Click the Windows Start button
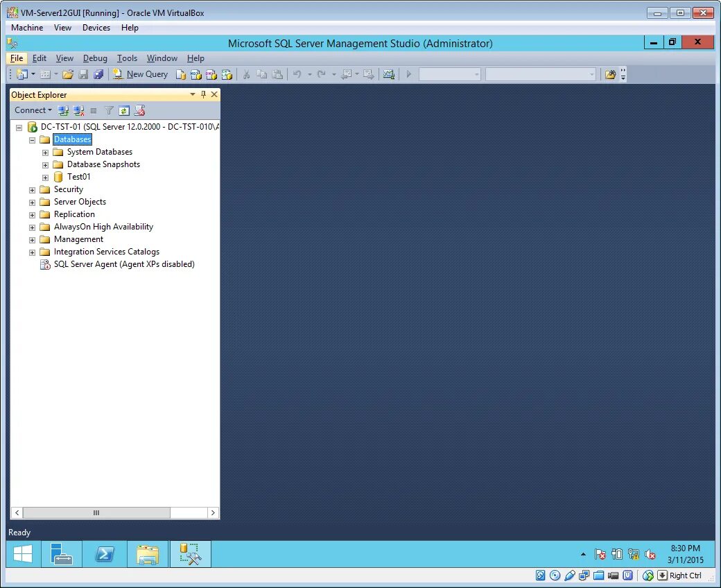The height and width of the screenshot is (588, 721). pos(22,554)
